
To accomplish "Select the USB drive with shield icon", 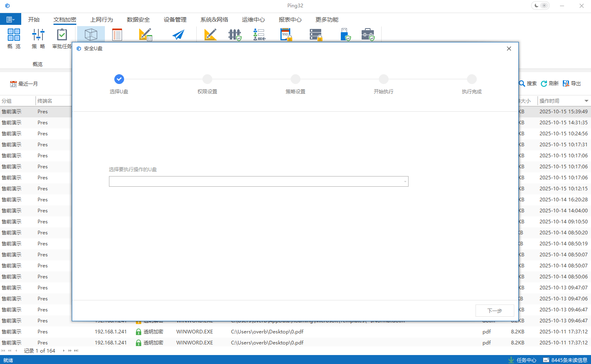I will pyautogui.click(x=345, y=35).
